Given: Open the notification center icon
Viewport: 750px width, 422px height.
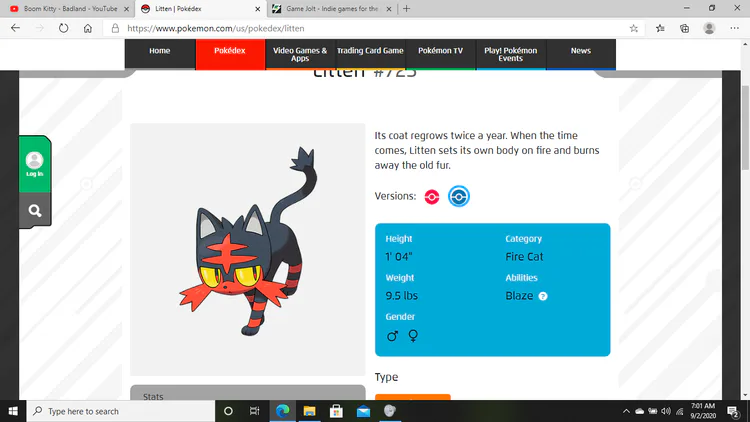Looking at the screenshot, I should coord(733,411).
